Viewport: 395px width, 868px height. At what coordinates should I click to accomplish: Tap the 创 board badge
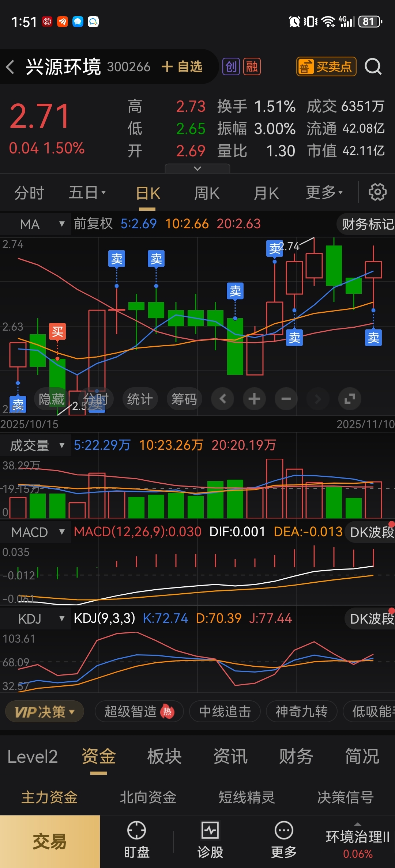231,67
